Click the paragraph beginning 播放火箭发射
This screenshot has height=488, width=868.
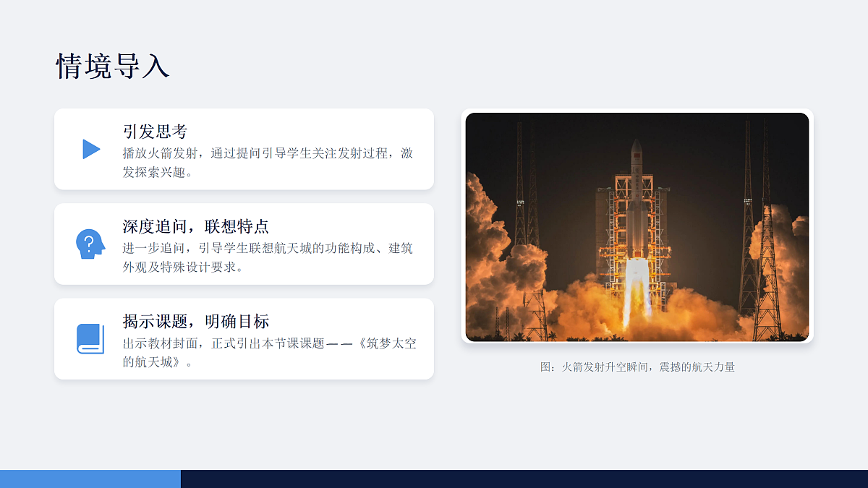click(x=268, y=163)
